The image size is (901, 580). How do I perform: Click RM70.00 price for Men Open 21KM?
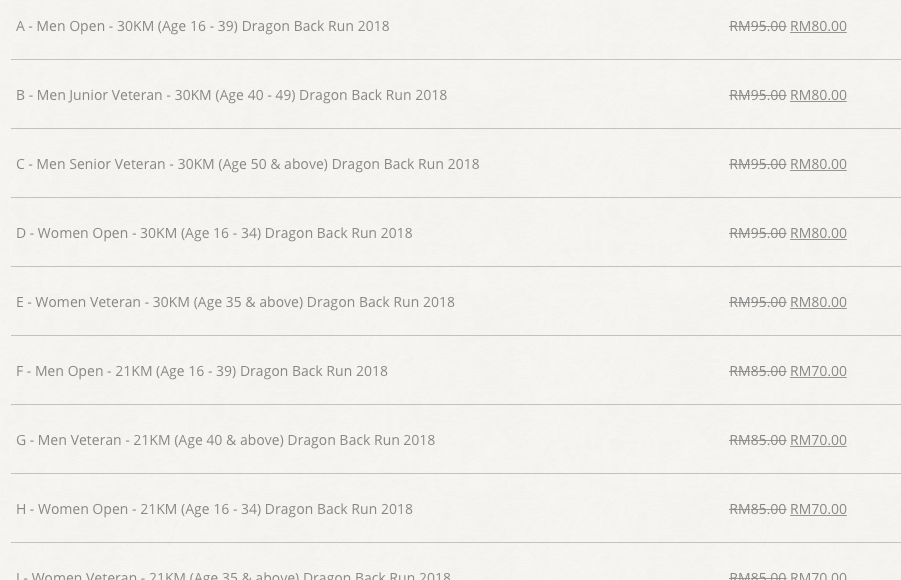point(818,371)
